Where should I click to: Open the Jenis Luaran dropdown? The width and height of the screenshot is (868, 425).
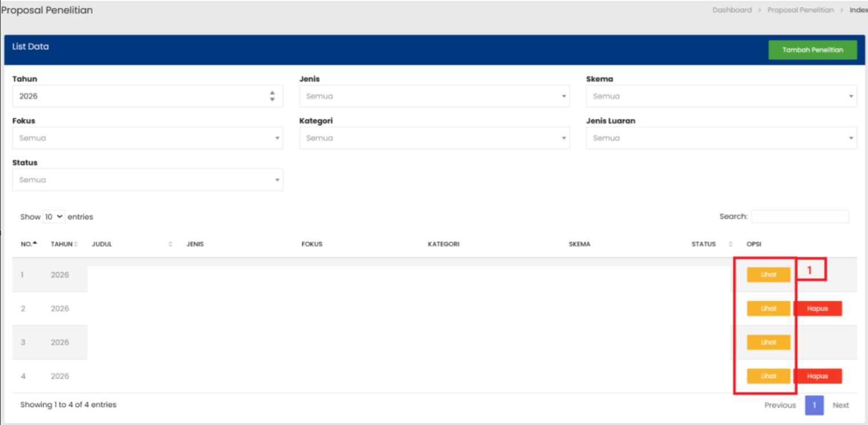point(721,138)
